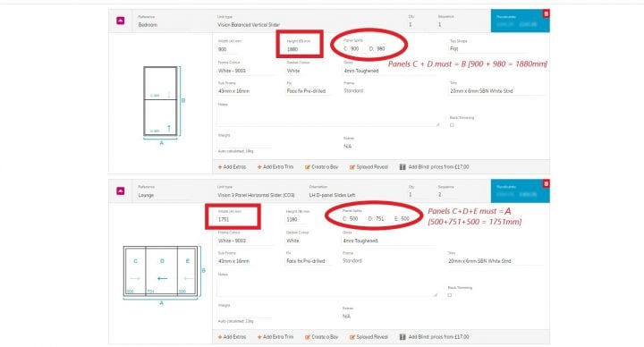Delete the Lounge unit via red icon
Screen dimensions: 644x347
tap(546, 183)
